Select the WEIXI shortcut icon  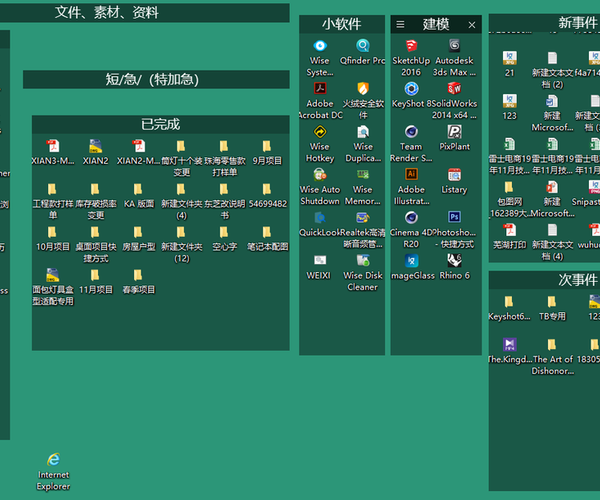[x=320, y=261]
